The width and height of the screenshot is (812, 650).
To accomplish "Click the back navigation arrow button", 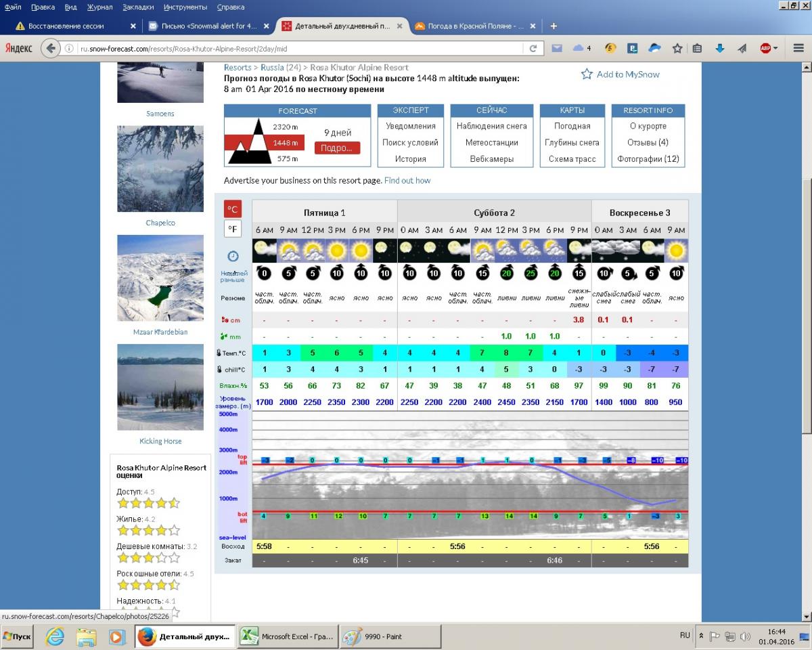I will pos(51,48).
